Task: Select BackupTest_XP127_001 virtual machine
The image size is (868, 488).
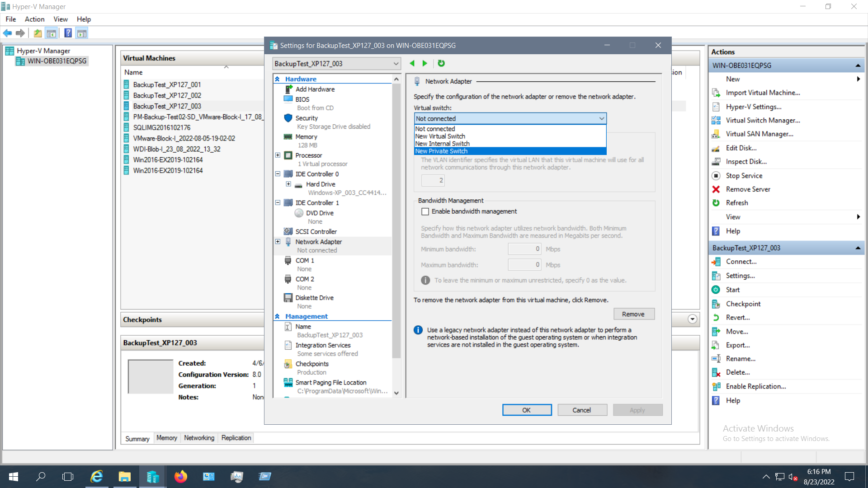Action: click(167, 84)
